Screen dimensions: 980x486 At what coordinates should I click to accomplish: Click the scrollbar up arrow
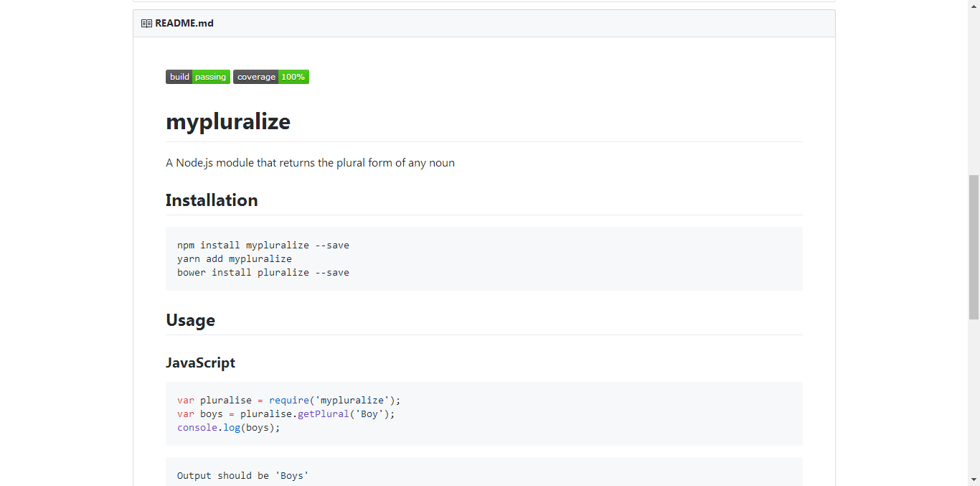pyautogui.click(x=974, y=6)
